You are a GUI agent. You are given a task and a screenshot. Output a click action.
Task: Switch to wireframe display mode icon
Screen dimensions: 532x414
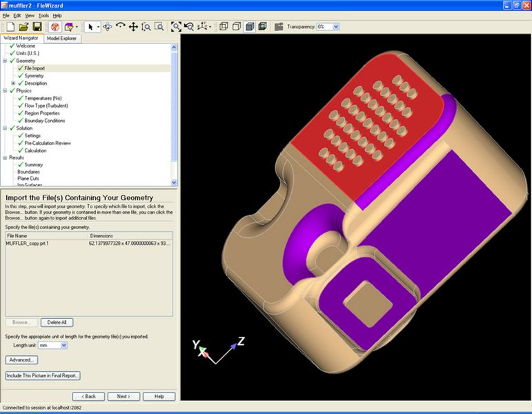[x=224, y=26]
